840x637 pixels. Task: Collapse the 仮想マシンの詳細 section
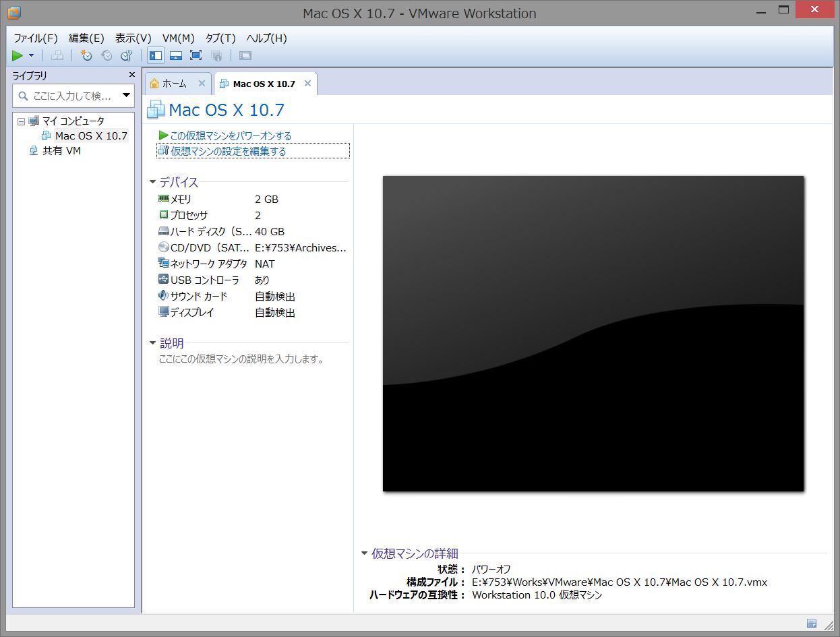365,553
